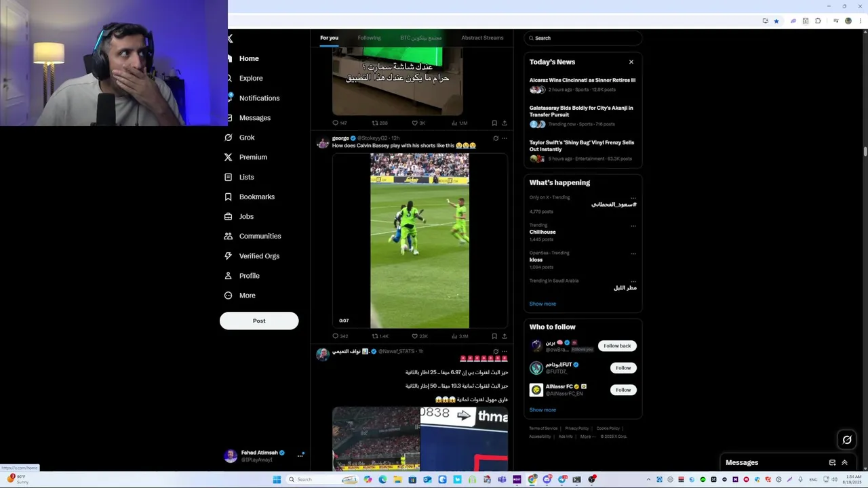This screenshot has height=488, width=868.
Task: Open the more options menu on george's post
Action: click(505, 138)
